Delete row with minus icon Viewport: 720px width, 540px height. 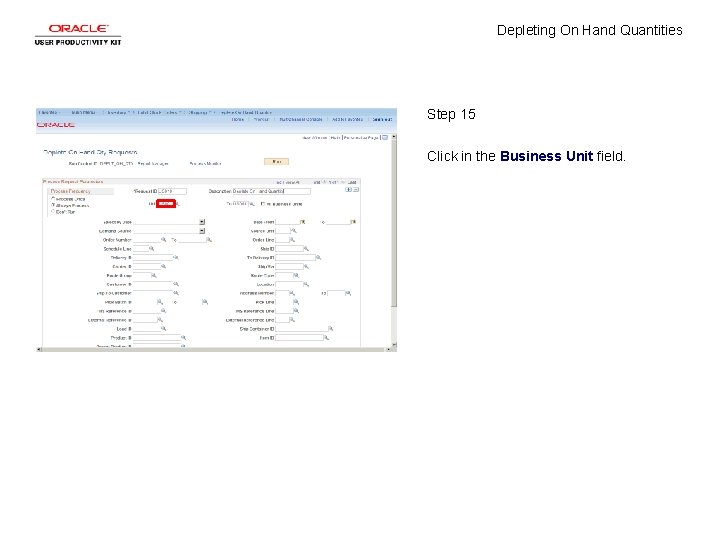pos(356,190)
